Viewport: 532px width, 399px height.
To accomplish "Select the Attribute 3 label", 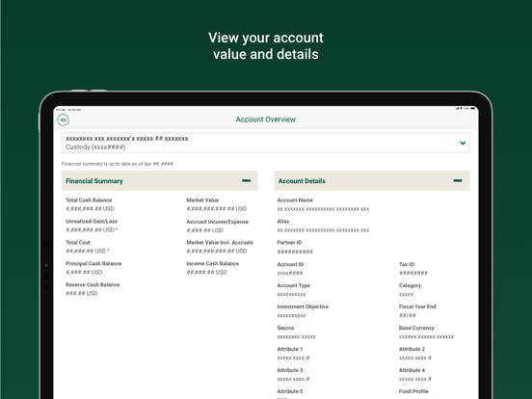I will 290,370.
